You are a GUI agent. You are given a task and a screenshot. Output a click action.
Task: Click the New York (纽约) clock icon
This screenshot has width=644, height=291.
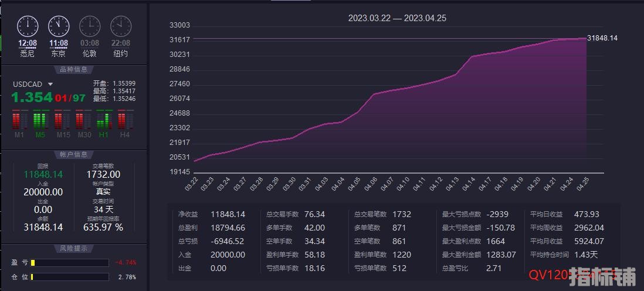click(120, 26)
